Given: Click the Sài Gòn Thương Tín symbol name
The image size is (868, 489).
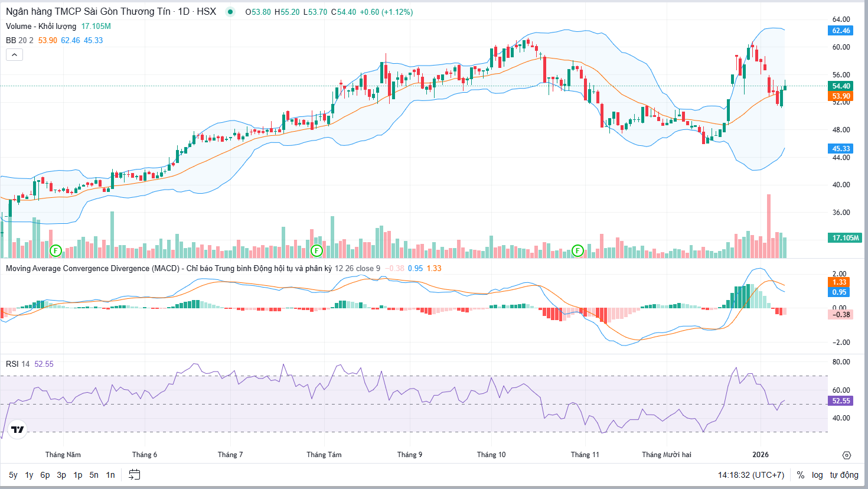Looking at the screenshot, I should (88, 12).
